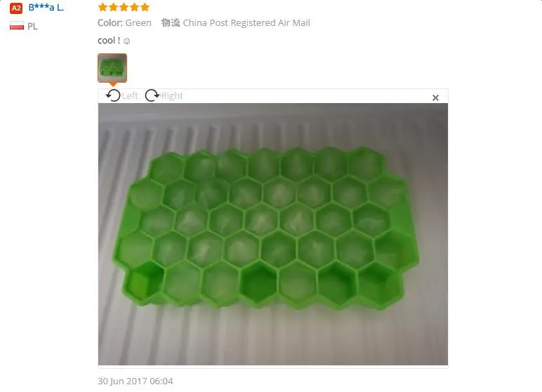Click the fifth orange rating star
Viewport: 542px width, 392px height.
point(145,7)
